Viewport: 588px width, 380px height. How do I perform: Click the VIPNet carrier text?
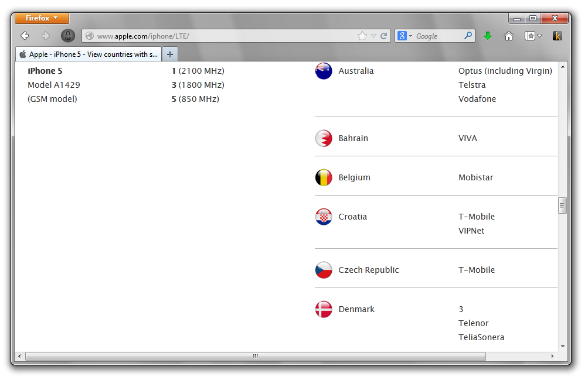click(471, 231)
